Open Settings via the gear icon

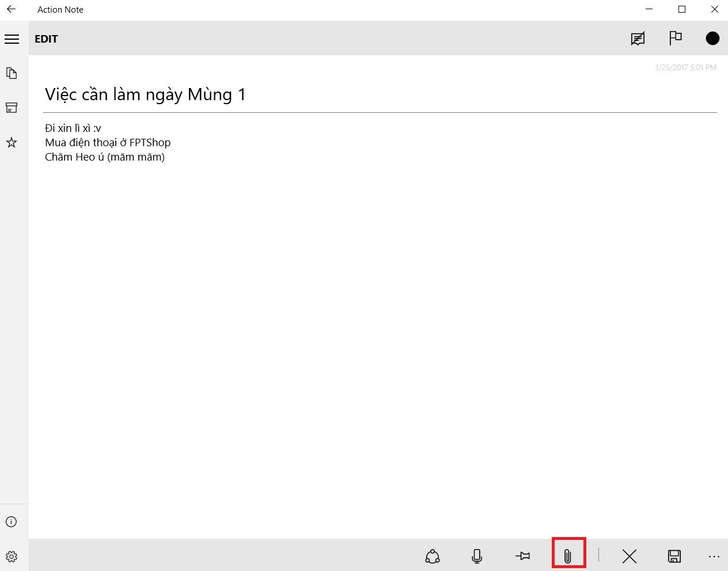click(12, 557)
